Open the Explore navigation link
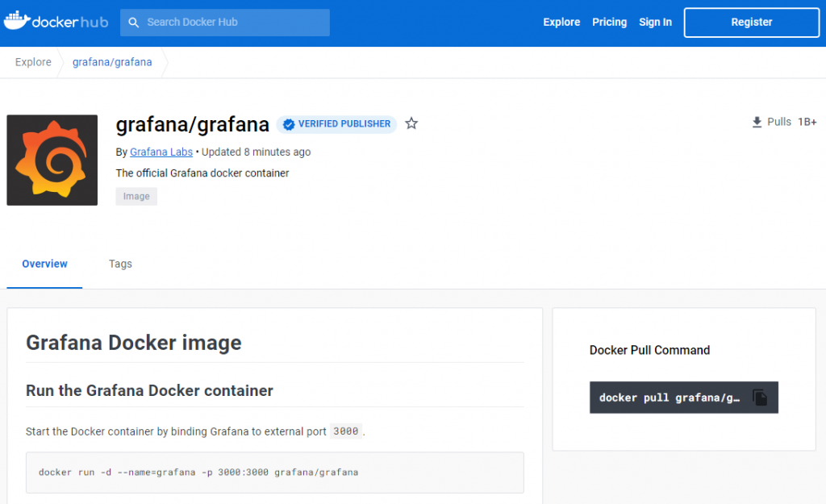This screenshot has width=826, height=504. tap(561, 23)
